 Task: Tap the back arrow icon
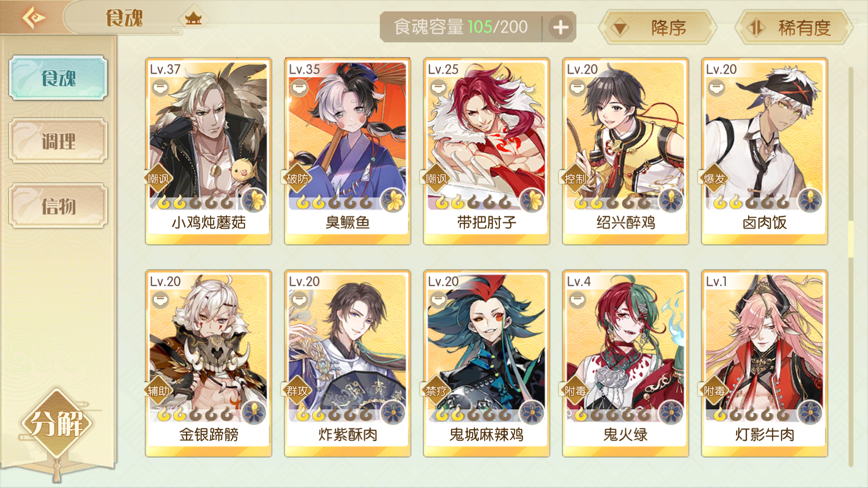[34, 18]
